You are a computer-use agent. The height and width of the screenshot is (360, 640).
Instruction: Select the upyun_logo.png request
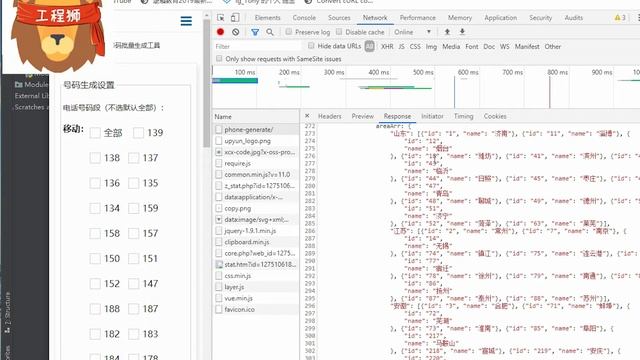pyautogui.click(x=256, y=141)
